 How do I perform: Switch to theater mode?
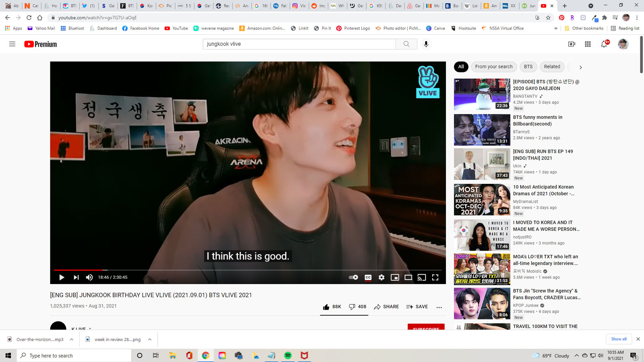[x=408, y=277]
